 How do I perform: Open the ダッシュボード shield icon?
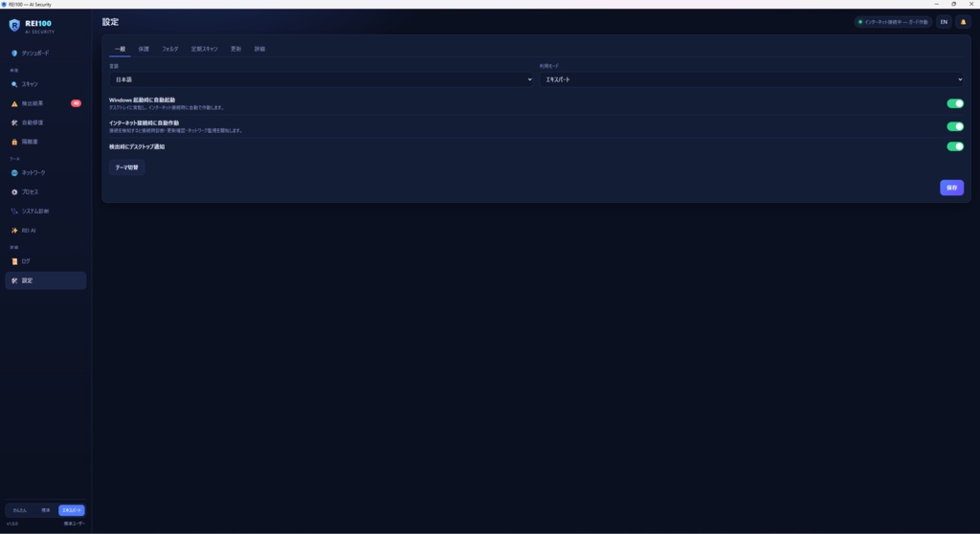(x=14, y=54)
